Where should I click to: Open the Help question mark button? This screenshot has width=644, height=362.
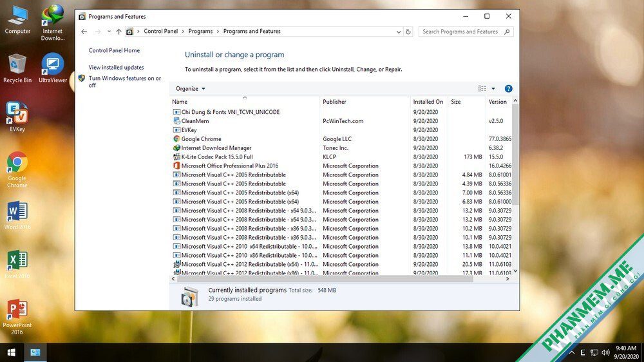(509, 89)
